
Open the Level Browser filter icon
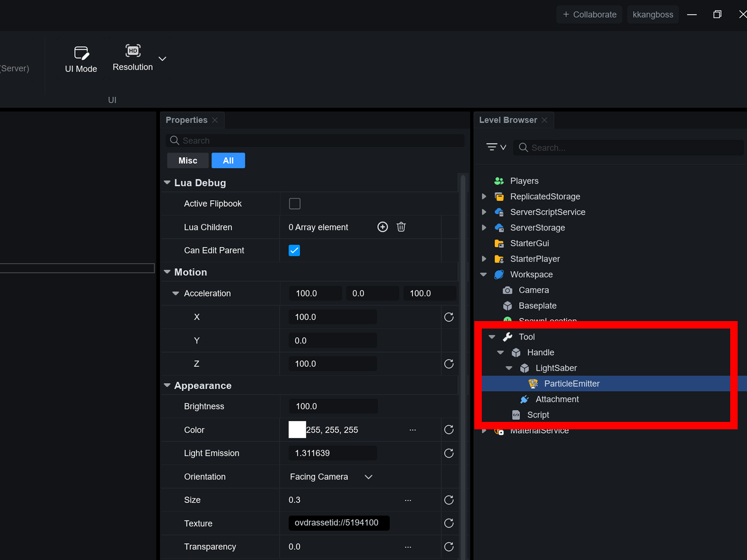495,147
